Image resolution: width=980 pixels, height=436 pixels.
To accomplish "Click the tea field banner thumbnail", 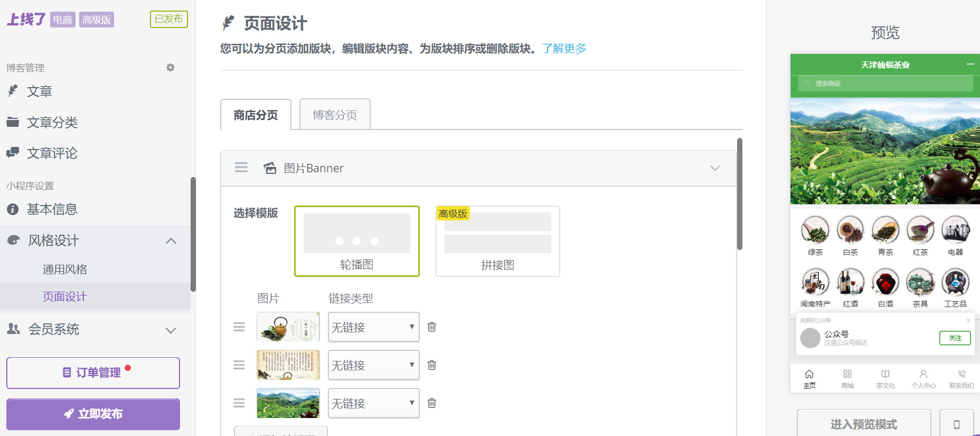I will coord(288,403).
